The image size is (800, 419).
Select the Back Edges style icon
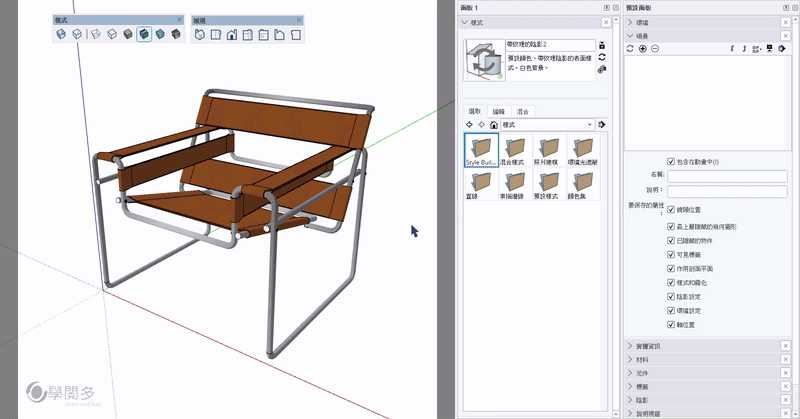[x=77, y=34]
